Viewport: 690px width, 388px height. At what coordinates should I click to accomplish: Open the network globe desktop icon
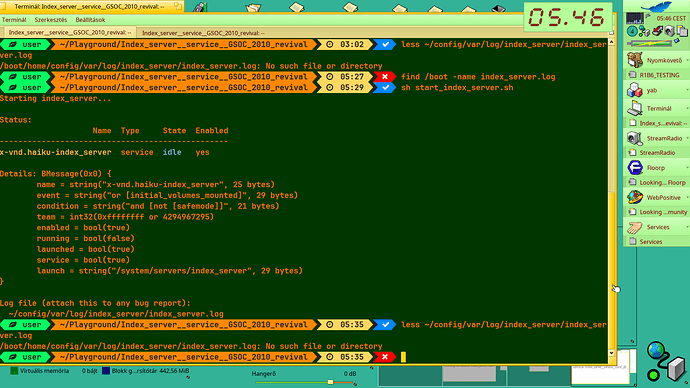click(x=666, y=362)
